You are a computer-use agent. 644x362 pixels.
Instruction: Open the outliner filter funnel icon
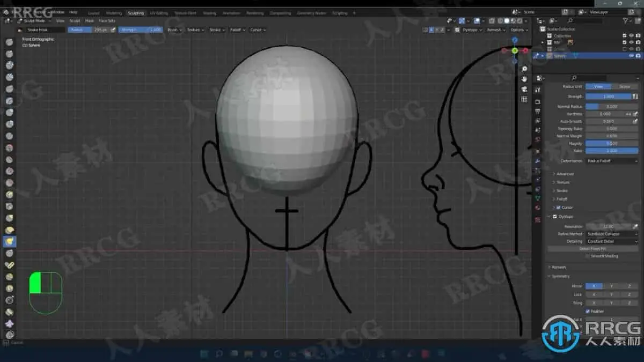pos(626,20)
